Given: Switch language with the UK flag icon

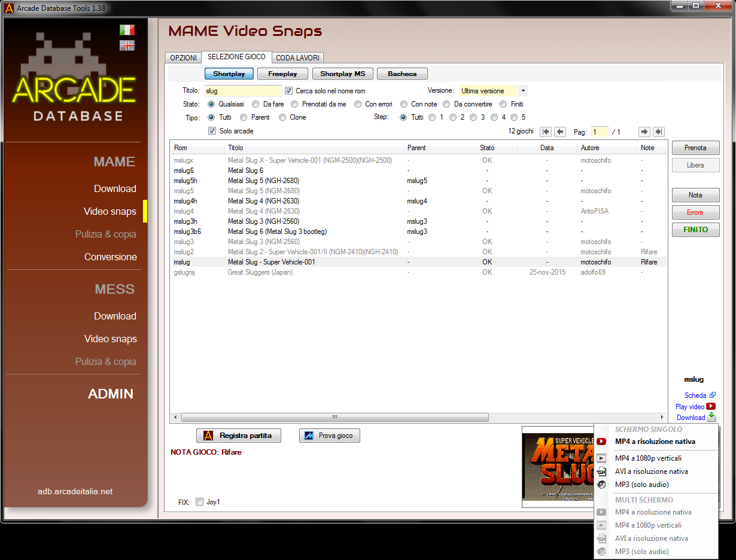Looking at the screenshot, I should [127, 45].
